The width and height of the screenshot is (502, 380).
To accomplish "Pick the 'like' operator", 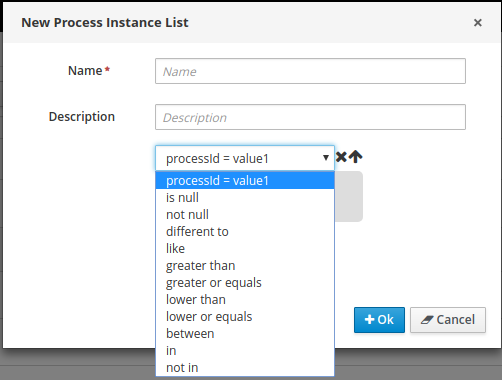I will point(245,249).
